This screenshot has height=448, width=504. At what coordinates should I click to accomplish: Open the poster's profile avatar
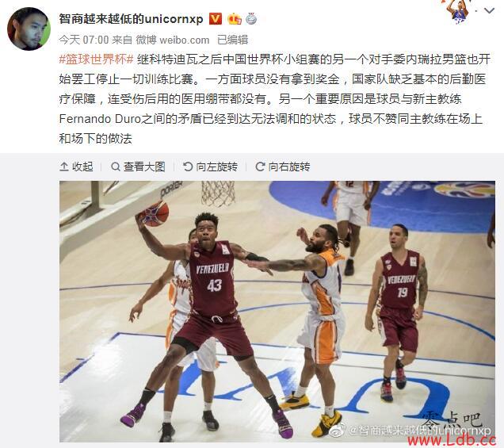pyautogui.click(x=29, y=29)
